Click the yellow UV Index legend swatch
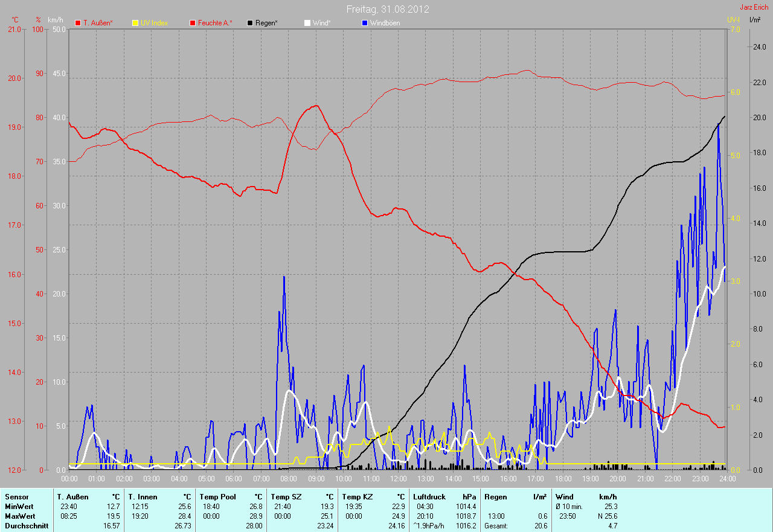The image size is (773, 532). coord(135,23)
